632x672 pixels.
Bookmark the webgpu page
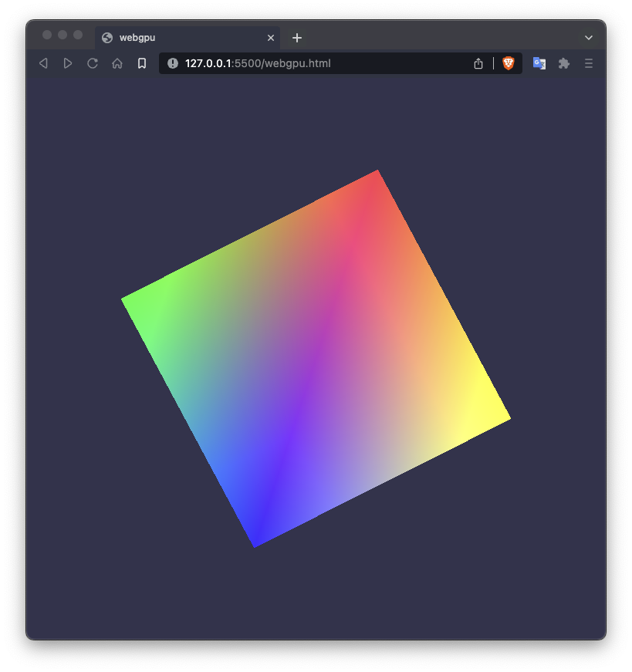(x=141, y=63)
